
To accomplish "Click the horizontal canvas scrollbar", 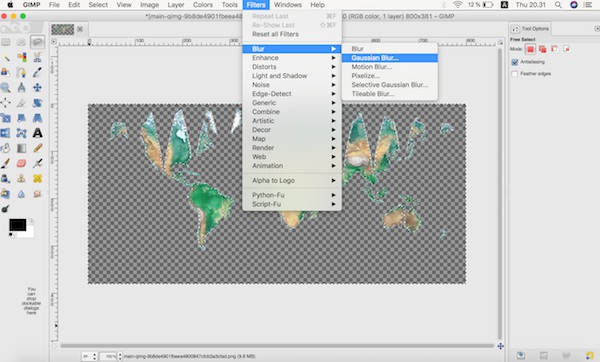I will 277,346.
